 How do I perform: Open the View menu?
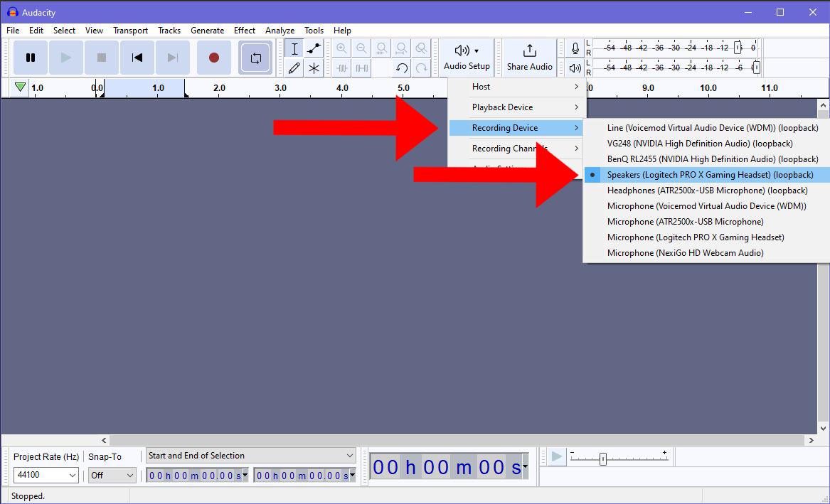94,30
